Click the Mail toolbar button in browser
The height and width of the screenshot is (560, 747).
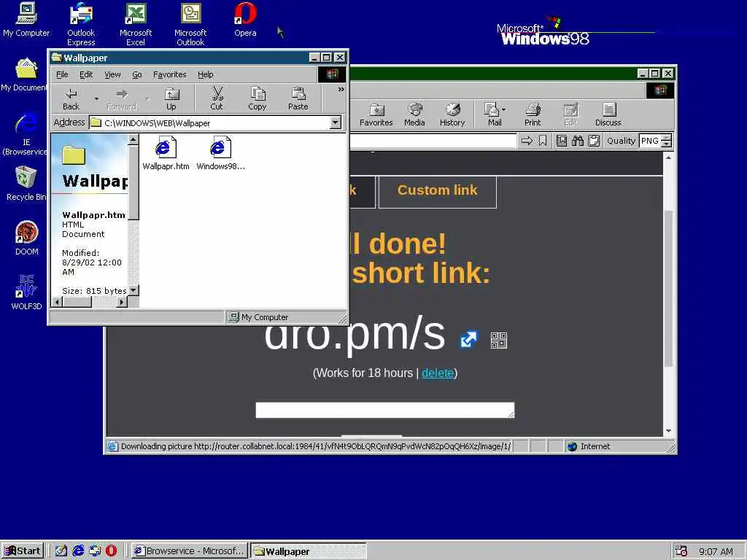tap(494, 114)
